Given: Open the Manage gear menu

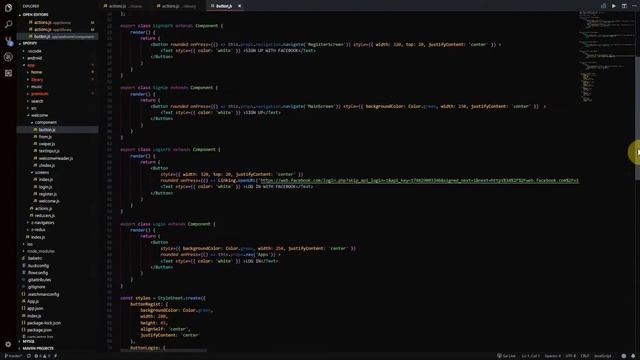Looking at the screenshot, I should click(x=8, y=344).
